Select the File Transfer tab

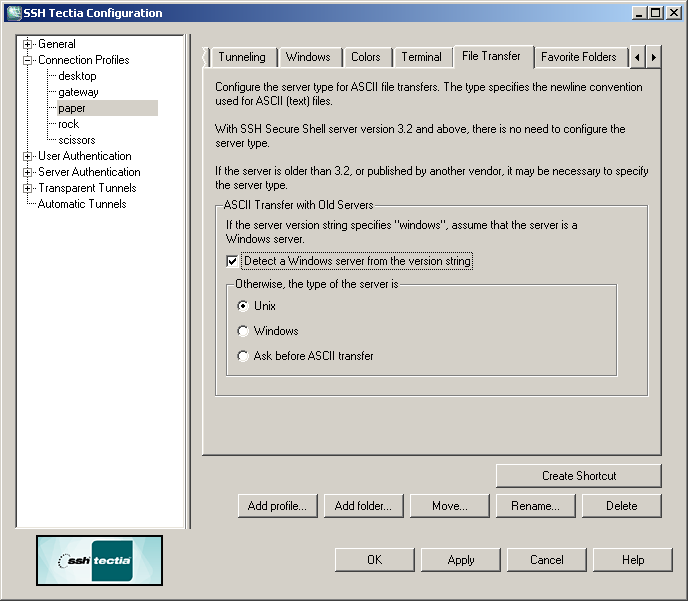coord(492,56)
